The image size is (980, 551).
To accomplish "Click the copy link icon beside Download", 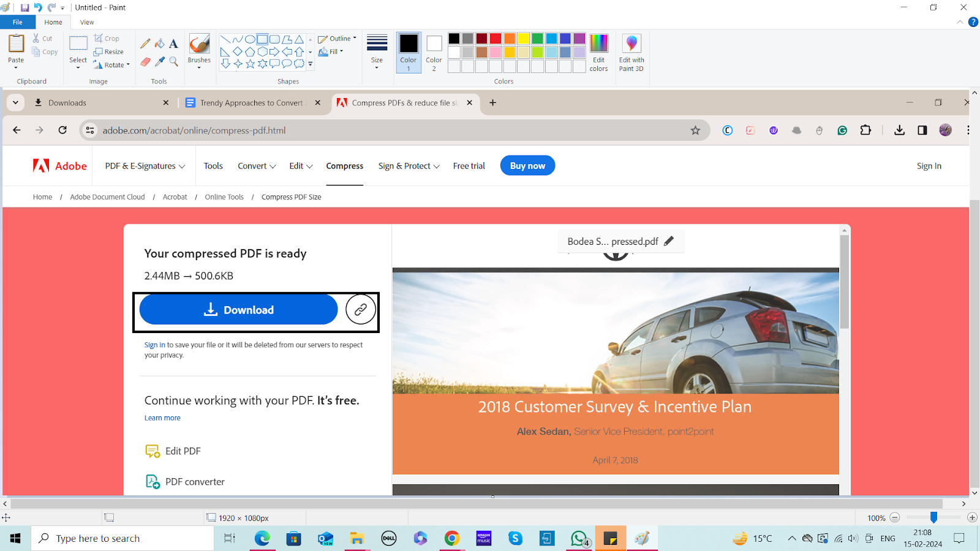I will pos(361,310).
